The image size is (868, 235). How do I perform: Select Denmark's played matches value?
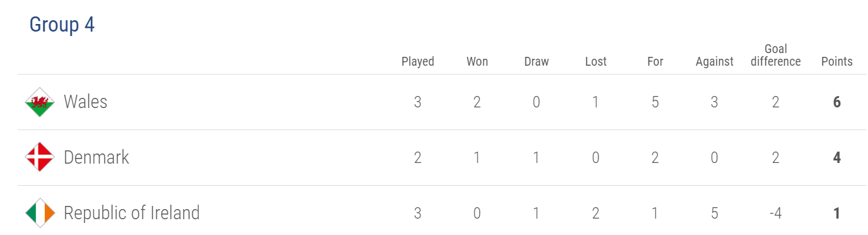click(x=418, y=158)
